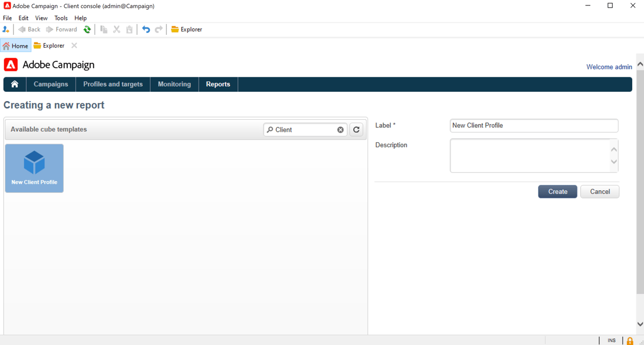Select the New Client Profile cube template

click(x=34, y=168)
